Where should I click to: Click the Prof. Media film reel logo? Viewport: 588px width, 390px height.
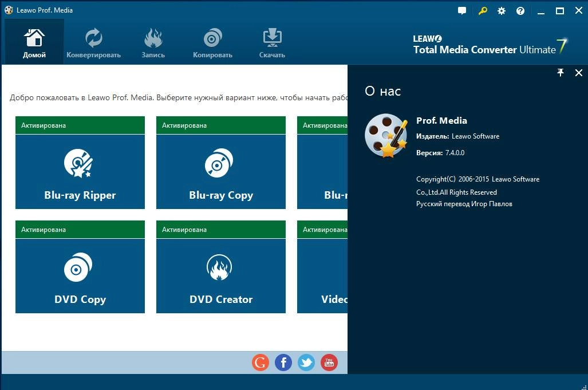tap(386, 135)
